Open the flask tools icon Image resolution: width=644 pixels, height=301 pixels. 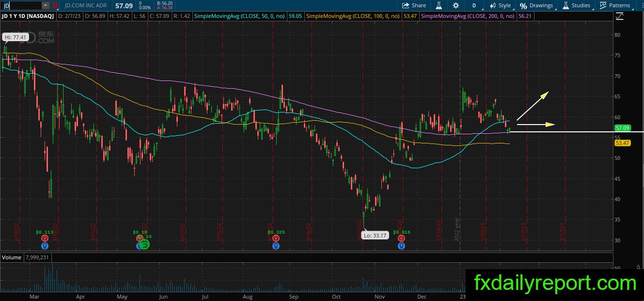tap(439, 5)
